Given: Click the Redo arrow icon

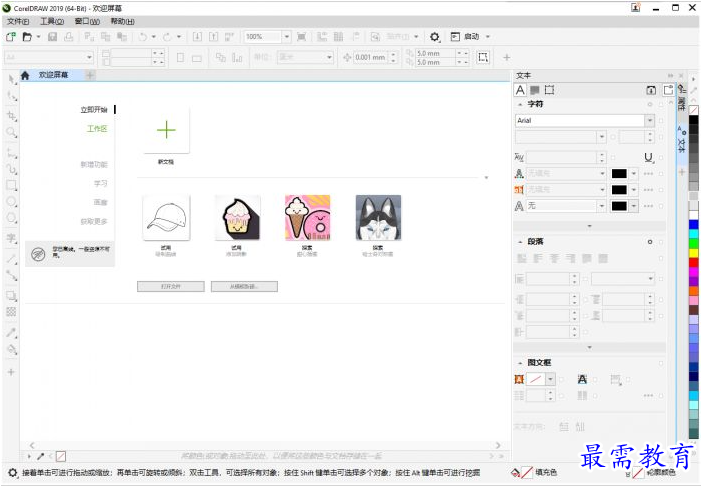Looking at the screenshot, I should click(x=167, y=37).
